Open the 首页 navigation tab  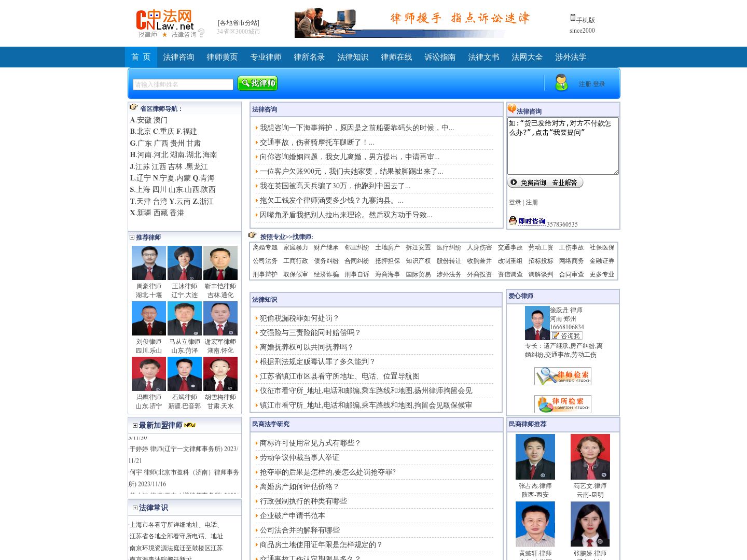pos(141,57)
